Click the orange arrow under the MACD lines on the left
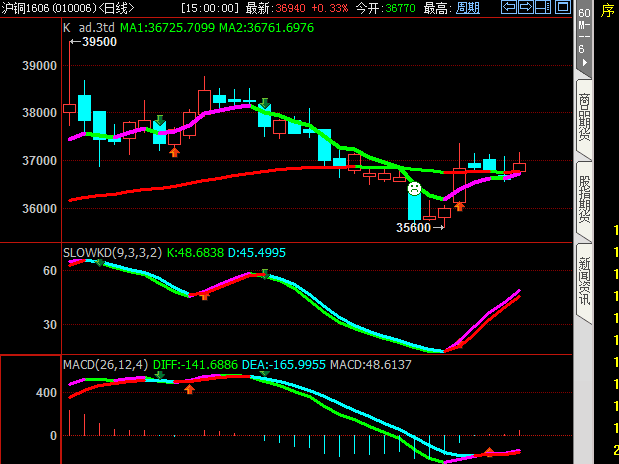Image resolution: width=619 pixels, height=464 pixels. pos(189,389)
